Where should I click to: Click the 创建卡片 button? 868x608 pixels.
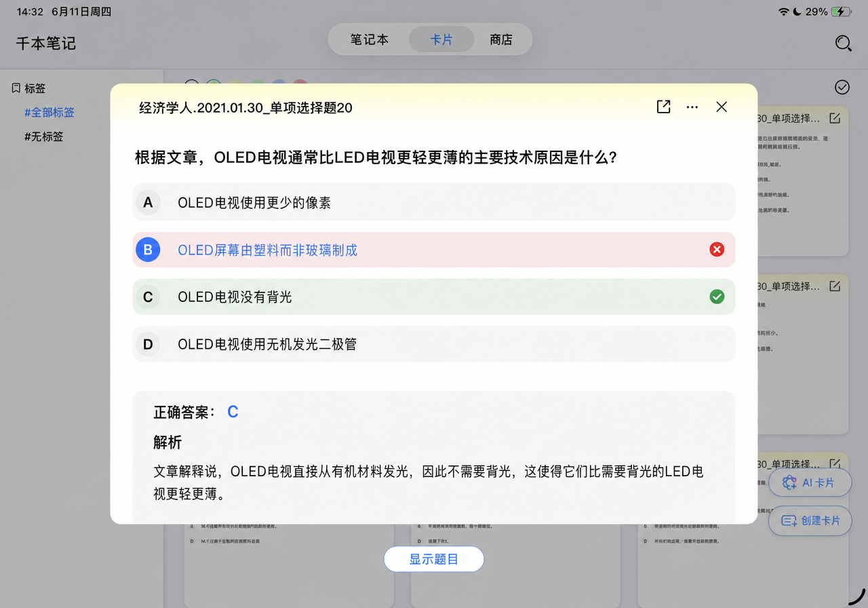[x=810, y=520]
